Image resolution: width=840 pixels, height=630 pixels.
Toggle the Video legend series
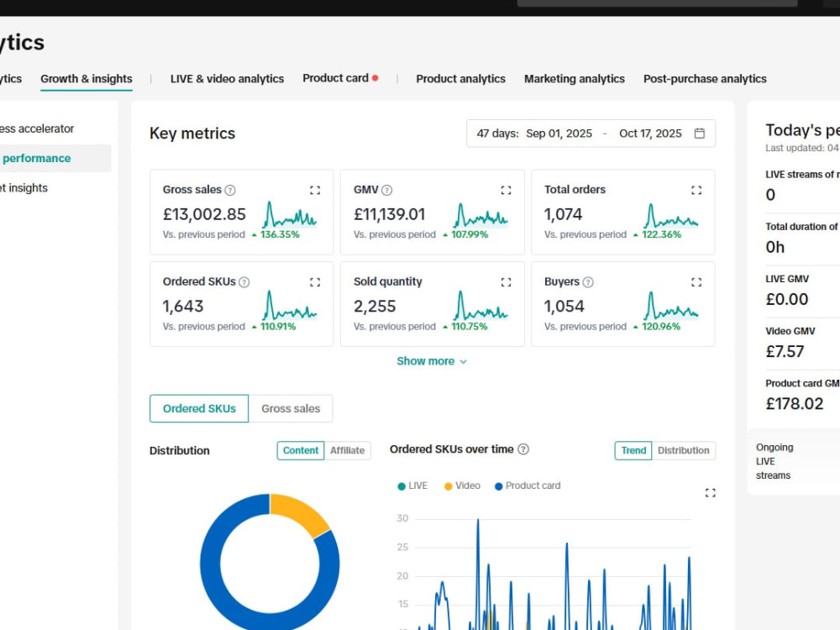coord(462,486)
